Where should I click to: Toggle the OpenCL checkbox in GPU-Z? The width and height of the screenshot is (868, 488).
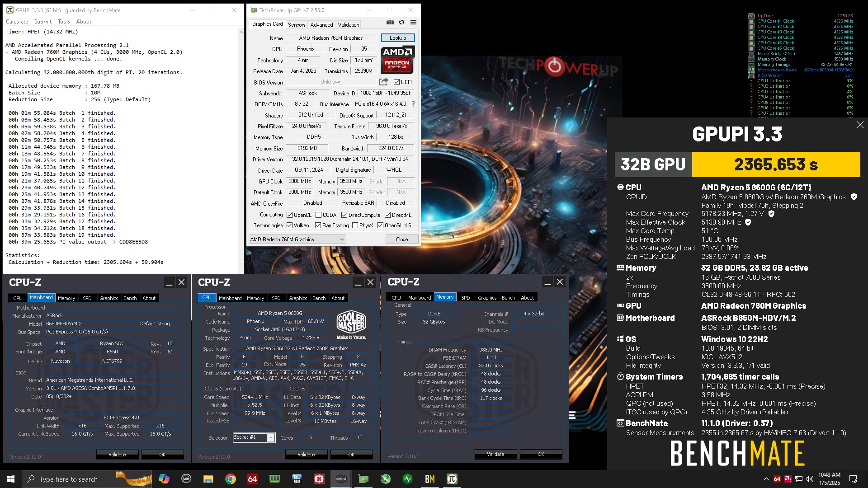(289, 215)
